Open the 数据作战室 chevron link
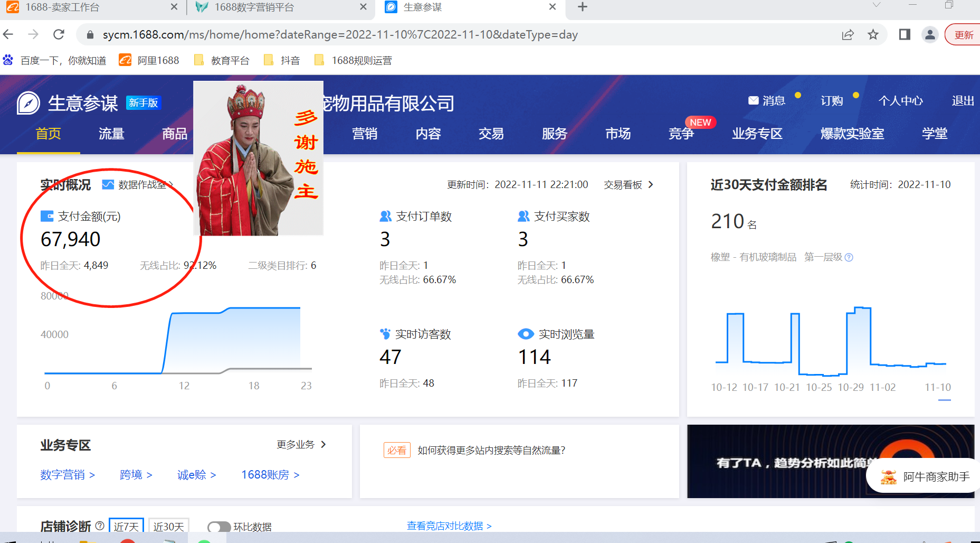Viewport: 980px width, 543px height. pos(170,184)
